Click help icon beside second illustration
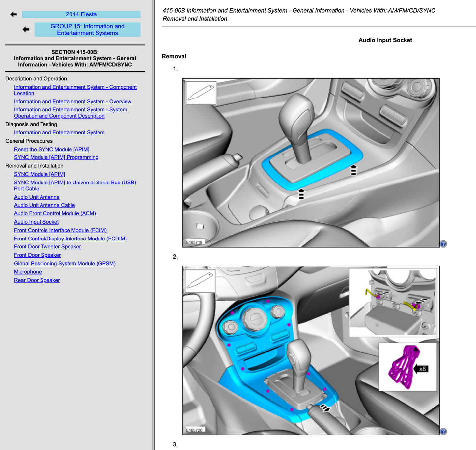Screen dimensions: 476x450 coord(443,432)
